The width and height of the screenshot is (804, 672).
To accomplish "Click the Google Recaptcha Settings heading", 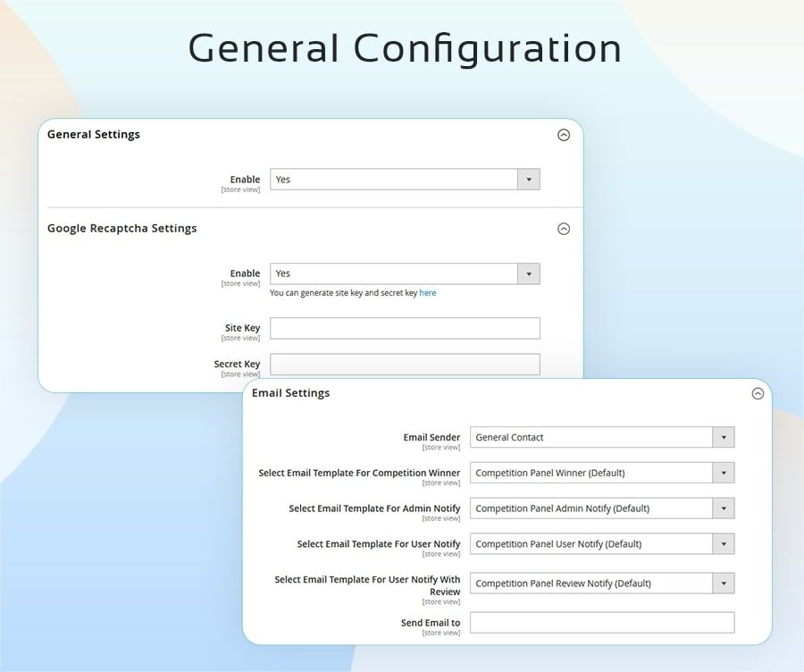I will tap(122, 229).
